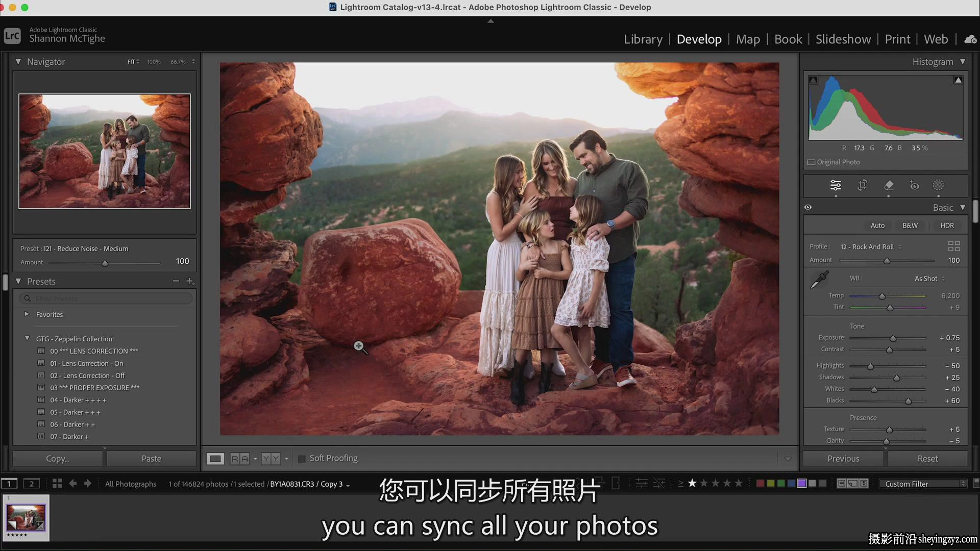Viewport: 980px width, 551px height.
Task: Select Loupe view mode icon
Action: click(215, 459)
